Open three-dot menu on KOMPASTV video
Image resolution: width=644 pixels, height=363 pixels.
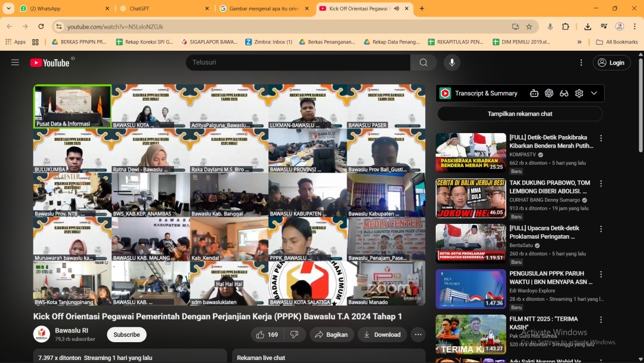click(x=601, y=138)
